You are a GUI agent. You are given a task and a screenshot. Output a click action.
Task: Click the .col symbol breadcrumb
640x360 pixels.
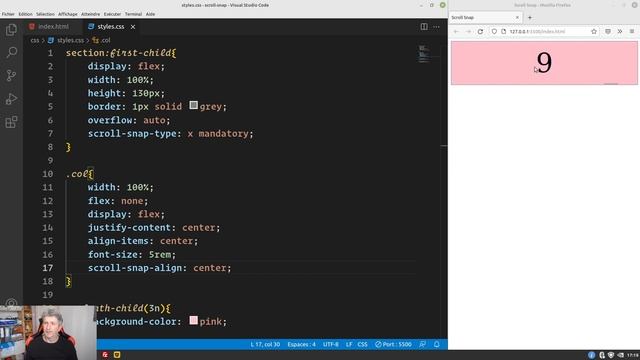tap(102, 40)
